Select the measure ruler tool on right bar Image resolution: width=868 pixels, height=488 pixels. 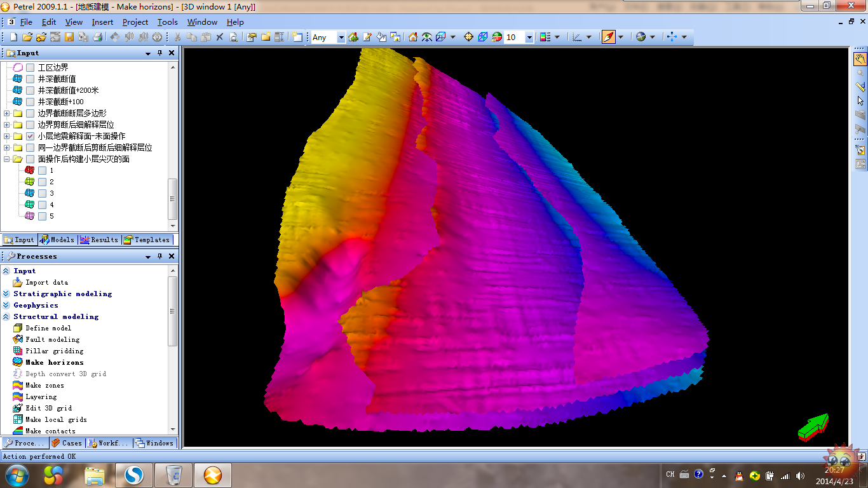(860, 86)
